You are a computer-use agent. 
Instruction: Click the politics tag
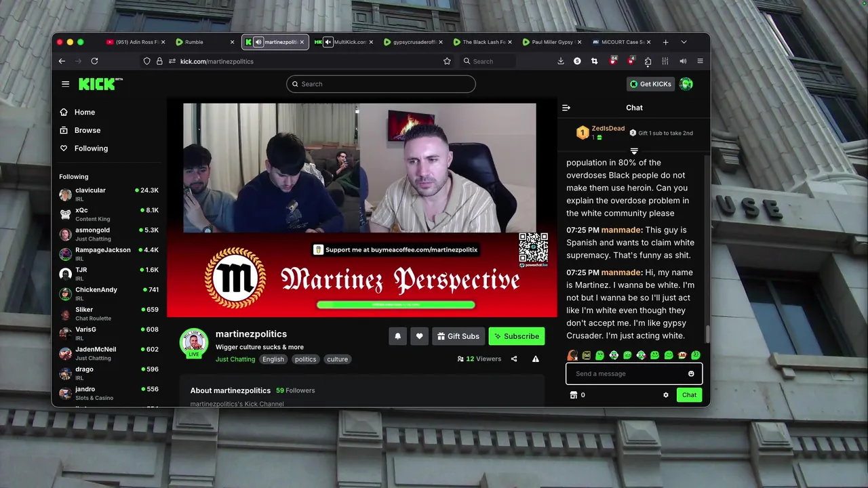[305, 359]
